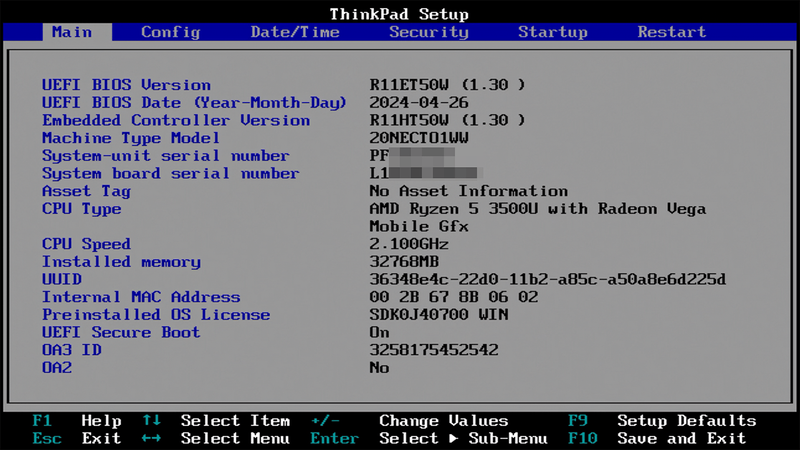
Task: Select Preinstalled OS License label
Action: coord(156,315)
